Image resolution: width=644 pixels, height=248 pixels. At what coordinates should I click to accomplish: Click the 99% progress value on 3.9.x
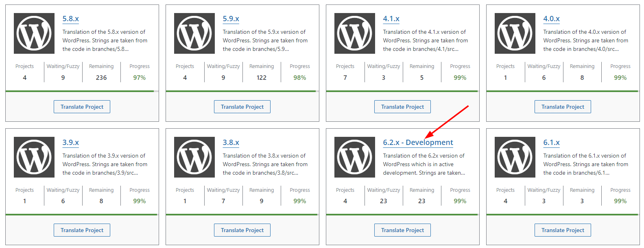click(140, 201)
